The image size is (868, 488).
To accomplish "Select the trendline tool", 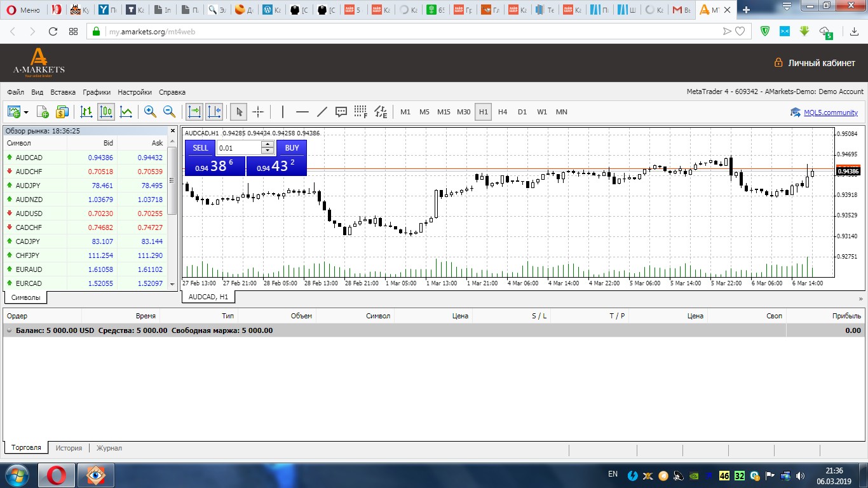I will [322, 112].
